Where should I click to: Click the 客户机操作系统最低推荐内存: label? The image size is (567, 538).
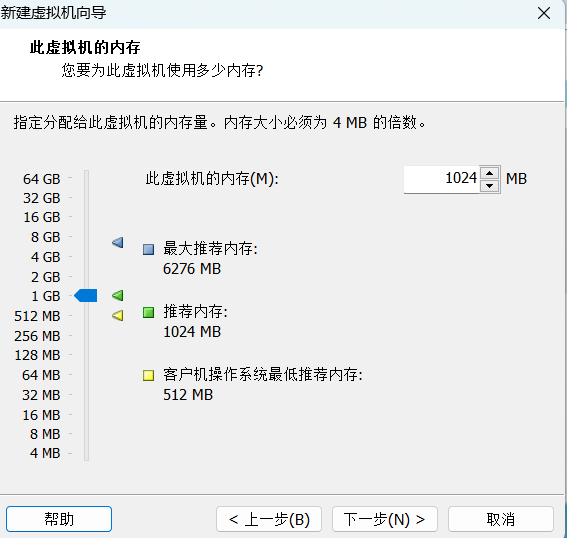[x=263, y=374]
